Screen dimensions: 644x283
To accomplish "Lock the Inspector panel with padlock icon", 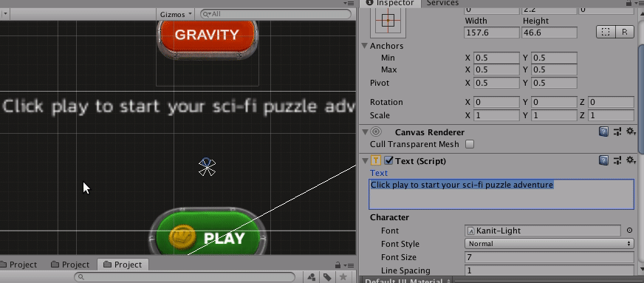I will (628, 3).
